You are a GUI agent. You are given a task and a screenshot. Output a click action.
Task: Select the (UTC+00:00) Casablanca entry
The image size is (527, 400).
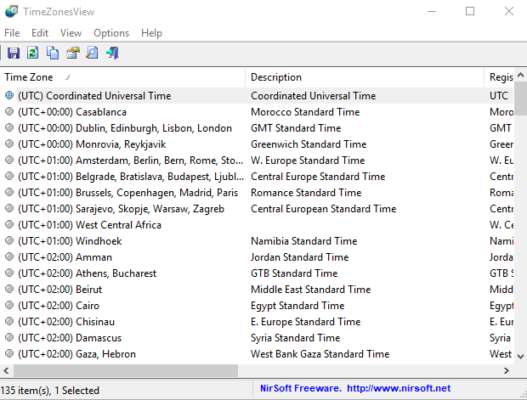tap(72, 112)
